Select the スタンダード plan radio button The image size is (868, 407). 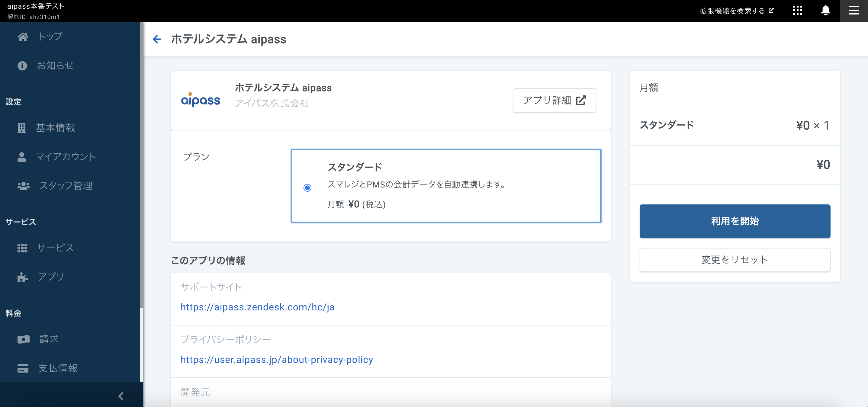[x=307, y=187]
